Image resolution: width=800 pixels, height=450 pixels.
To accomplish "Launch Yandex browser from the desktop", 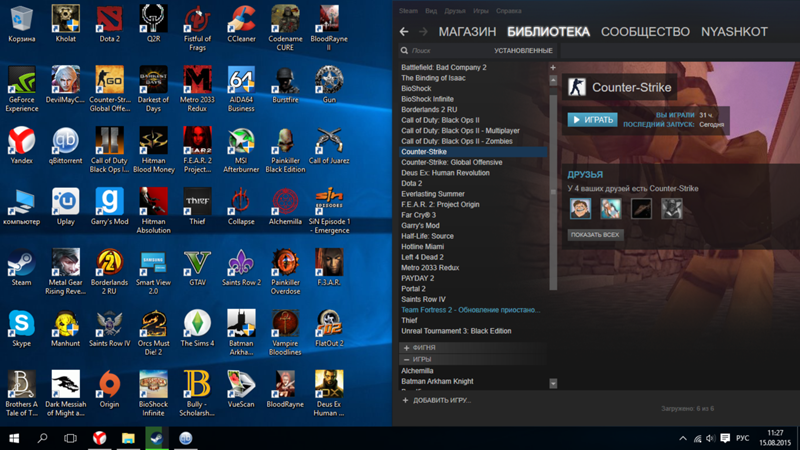I will point(21,145).
